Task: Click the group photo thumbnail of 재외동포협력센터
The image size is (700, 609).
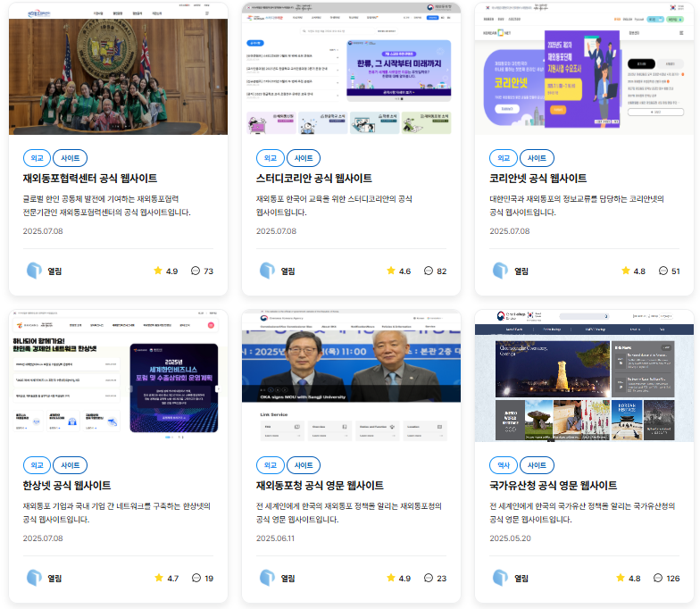Action: coord(118,69)
